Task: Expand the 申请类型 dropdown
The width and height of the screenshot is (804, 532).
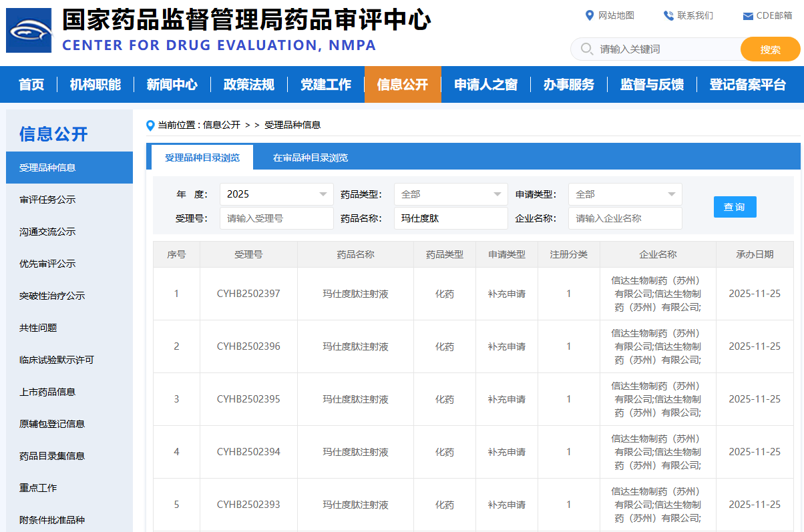Action: tap(625, 194)
